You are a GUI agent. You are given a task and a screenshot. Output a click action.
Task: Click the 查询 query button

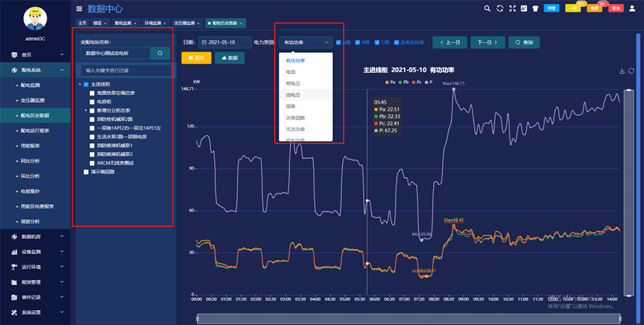pyautogui.click(x=524, y=42)
